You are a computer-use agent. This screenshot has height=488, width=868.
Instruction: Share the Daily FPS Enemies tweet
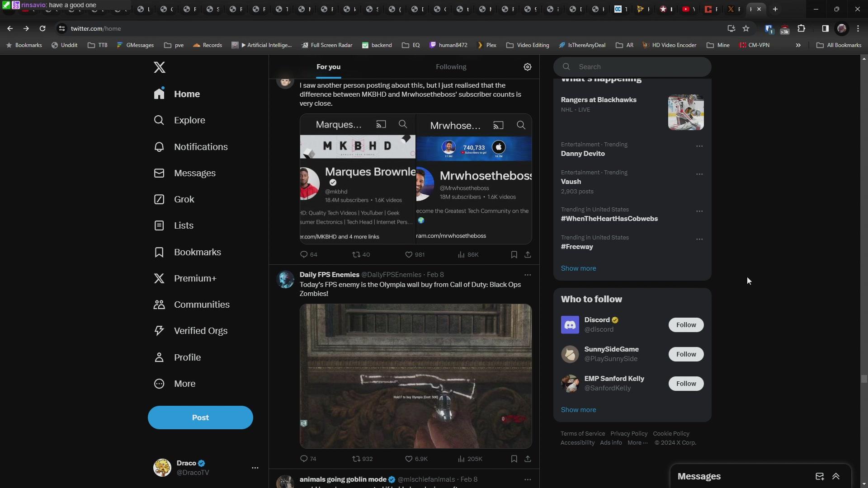tap(528, 459)
